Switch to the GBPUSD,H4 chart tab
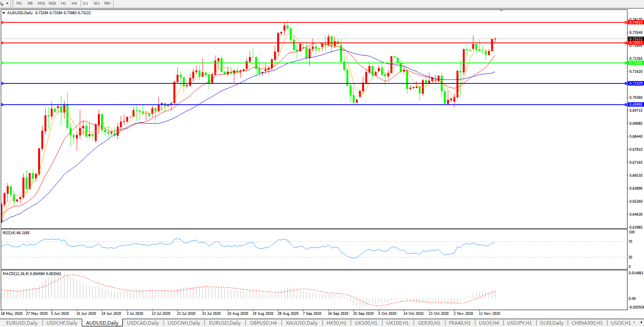 (263, 323)
